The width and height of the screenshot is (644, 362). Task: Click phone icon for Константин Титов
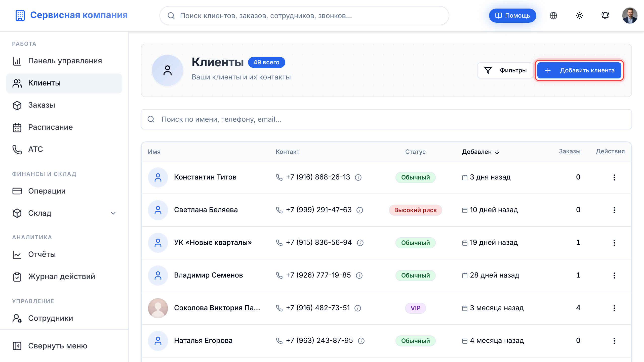(x=279, y=177)
